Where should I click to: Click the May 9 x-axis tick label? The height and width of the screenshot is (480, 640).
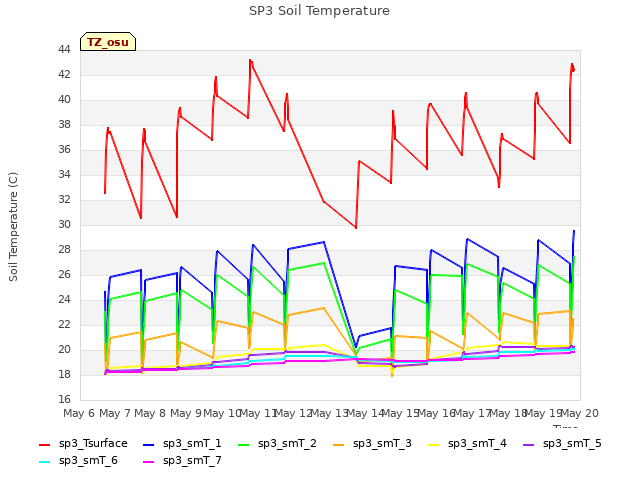(186, 413)
